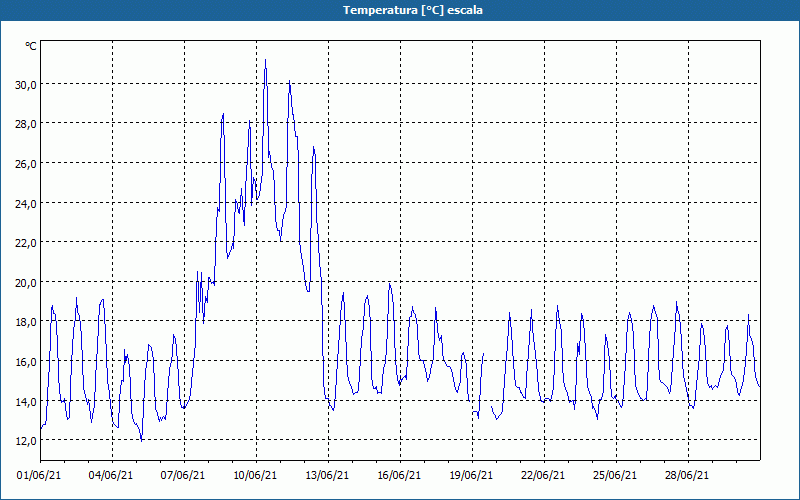Click the 12,0 y-axis value
This screenshot has width=800, height=500.
(26, 441)
